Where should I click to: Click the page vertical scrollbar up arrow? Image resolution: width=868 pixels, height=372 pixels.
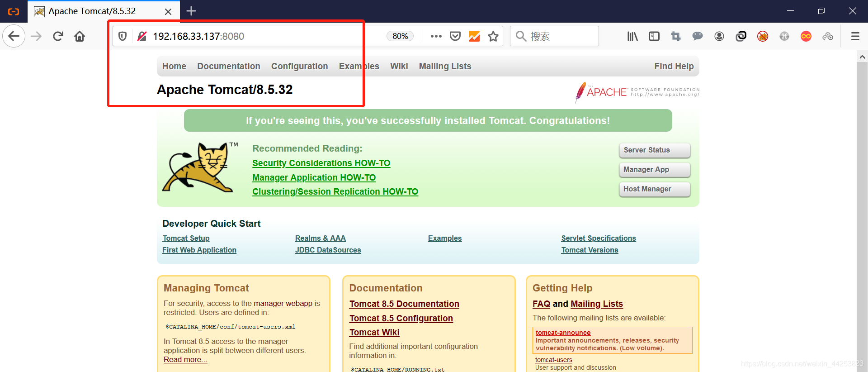pyautogui.click(x=862, y=57)
